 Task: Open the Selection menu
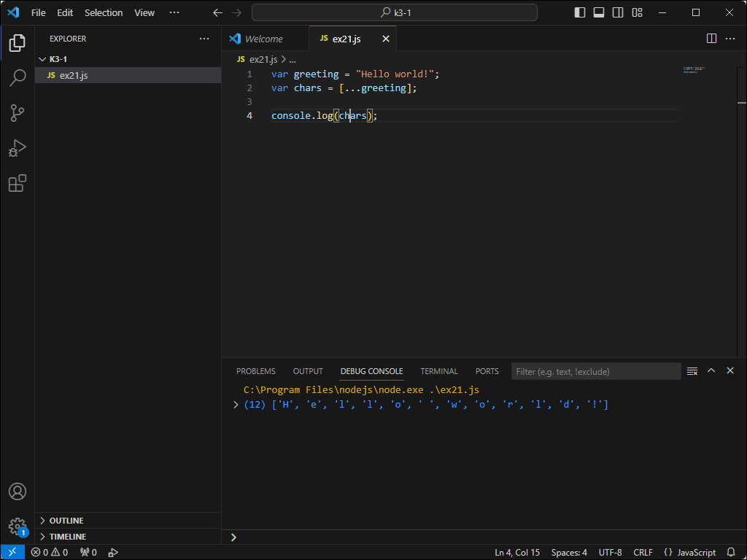[x=104, y=13]
